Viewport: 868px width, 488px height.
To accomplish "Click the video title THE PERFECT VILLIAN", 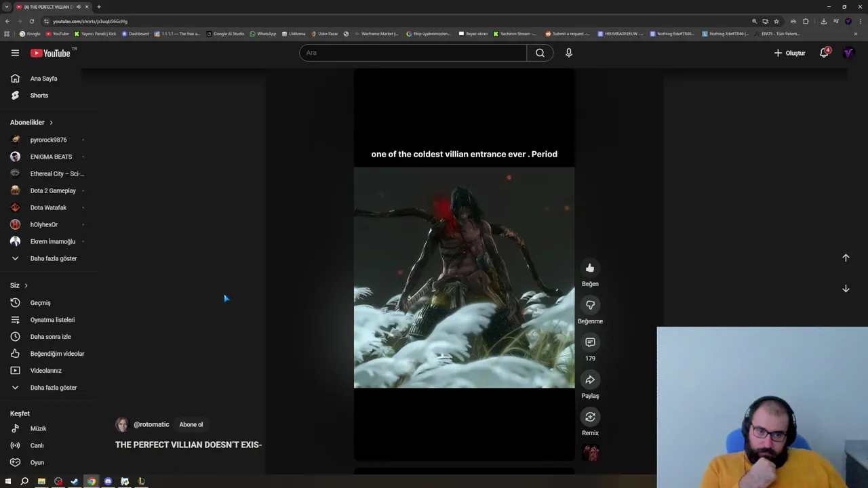I will 189,445.
